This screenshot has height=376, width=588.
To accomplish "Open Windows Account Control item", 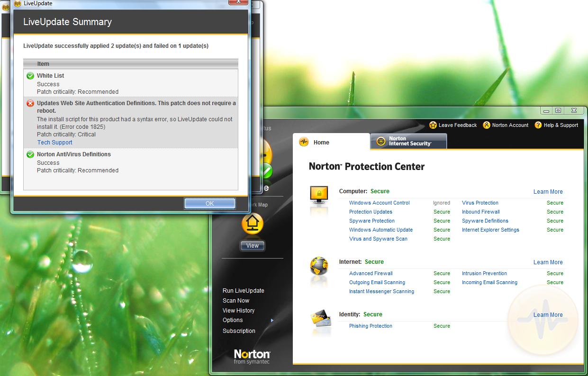I will point(380,203).
